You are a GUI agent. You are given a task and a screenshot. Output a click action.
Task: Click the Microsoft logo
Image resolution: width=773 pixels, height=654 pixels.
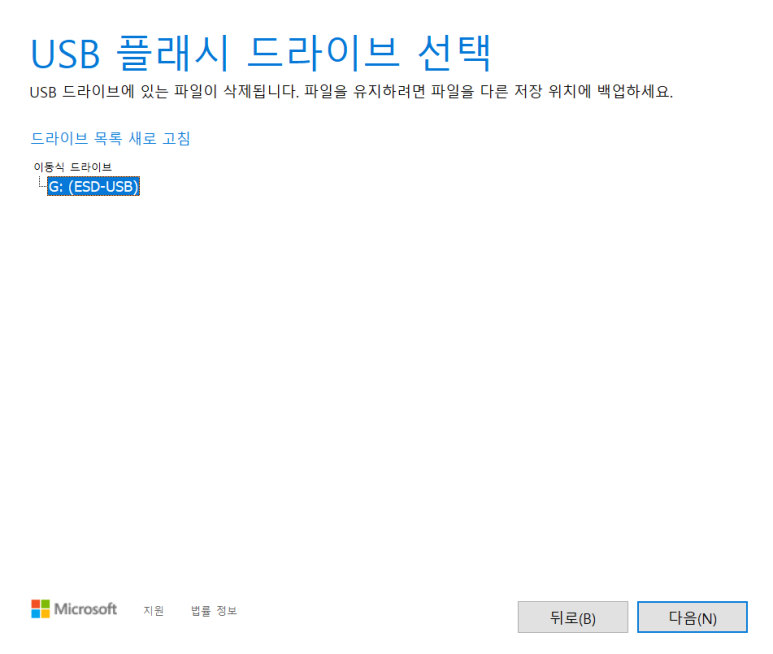(74, 609)
